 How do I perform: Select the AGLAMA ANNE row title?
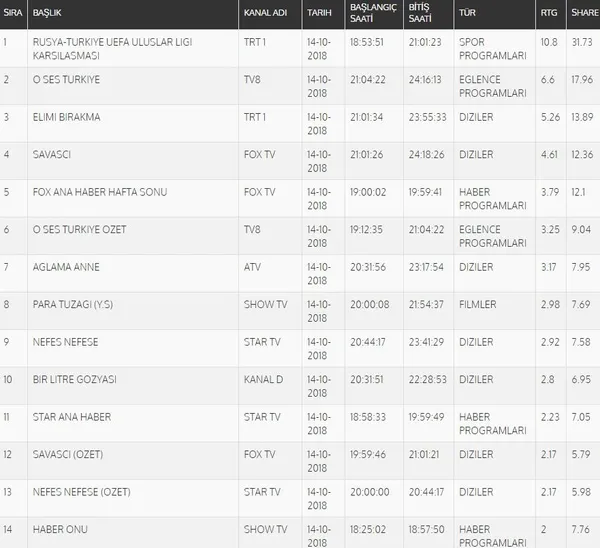(x=67, y=267)
